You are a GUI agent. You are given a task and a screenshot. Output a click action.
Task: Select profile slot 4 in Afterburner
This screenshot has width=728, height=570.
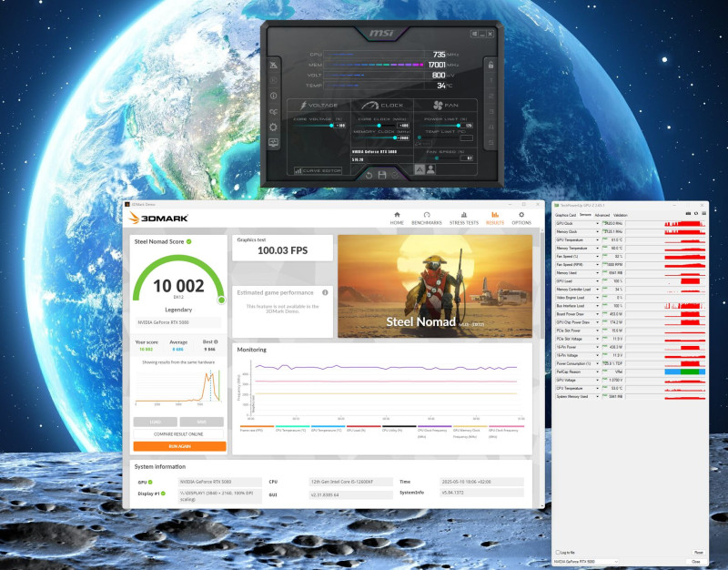tap(490, 127)
